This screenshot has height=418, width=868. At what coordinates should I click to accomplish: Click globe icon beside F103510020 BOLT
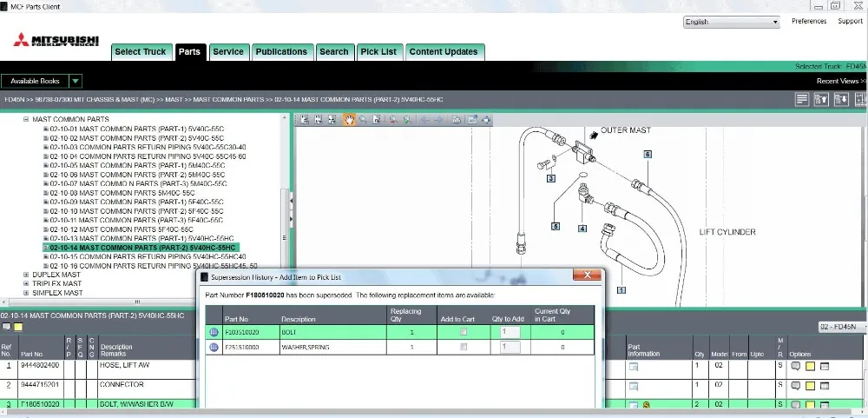pos(214,332)
